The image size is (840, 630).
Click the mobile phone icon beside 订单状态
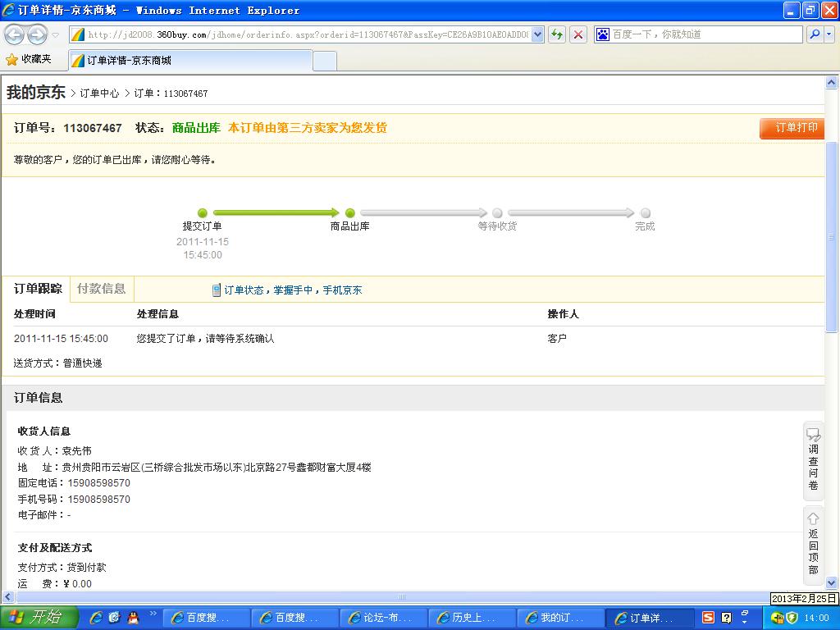click(x=217, y=290)
